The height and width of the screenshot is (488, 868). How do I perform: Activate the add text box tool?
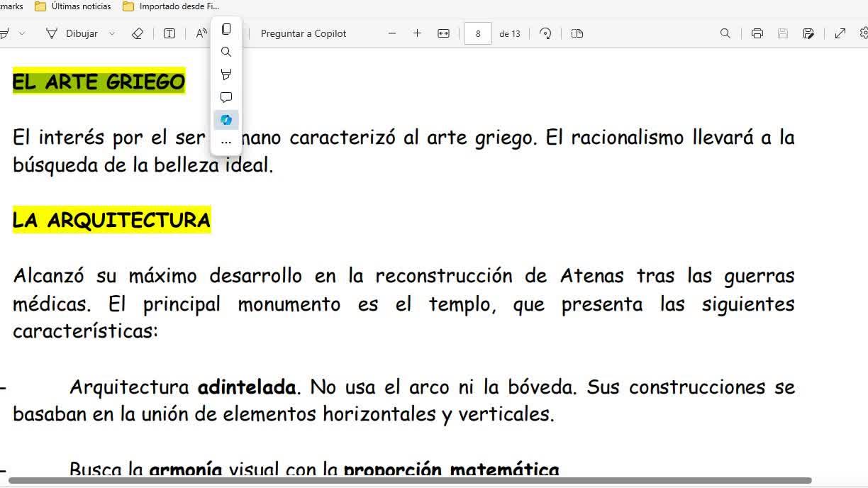(169, 33)
